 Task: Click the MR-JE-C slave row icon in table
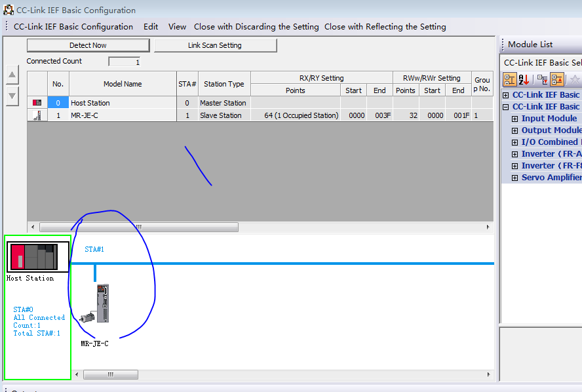click(37, 115)
